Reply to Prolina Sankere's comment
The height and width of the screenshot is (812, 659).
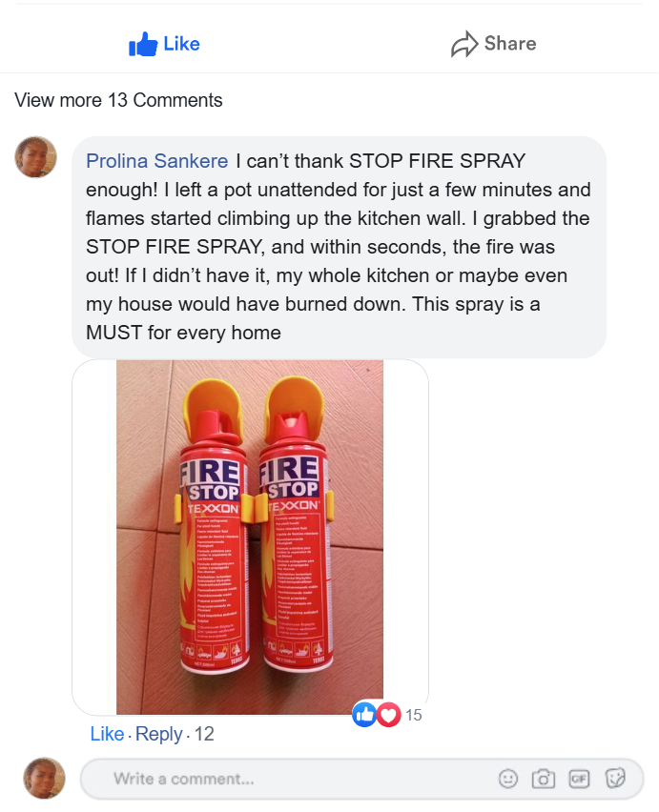159,734
